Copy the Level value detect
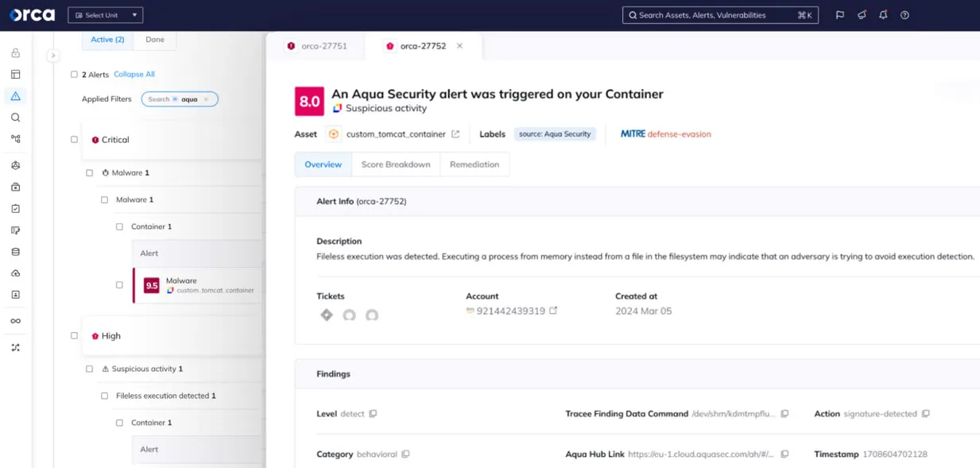Image resolution: width=980 pixels, height=468 pixels. (373, 414)
